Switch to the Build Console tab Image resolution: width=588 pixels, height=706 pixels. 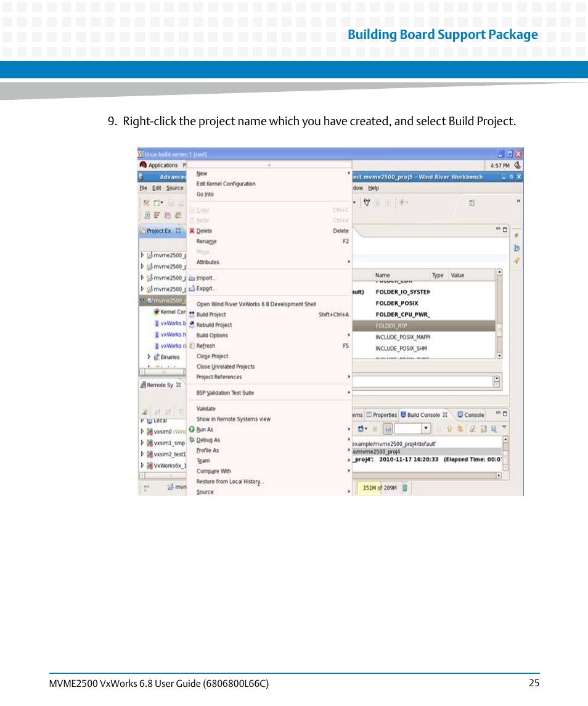[423, 415]
